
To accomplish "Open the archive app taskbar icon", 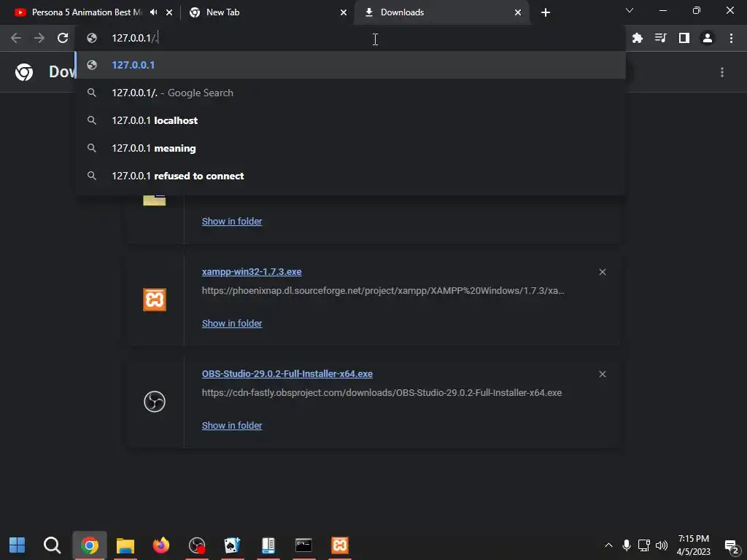I will click(268, 545).
